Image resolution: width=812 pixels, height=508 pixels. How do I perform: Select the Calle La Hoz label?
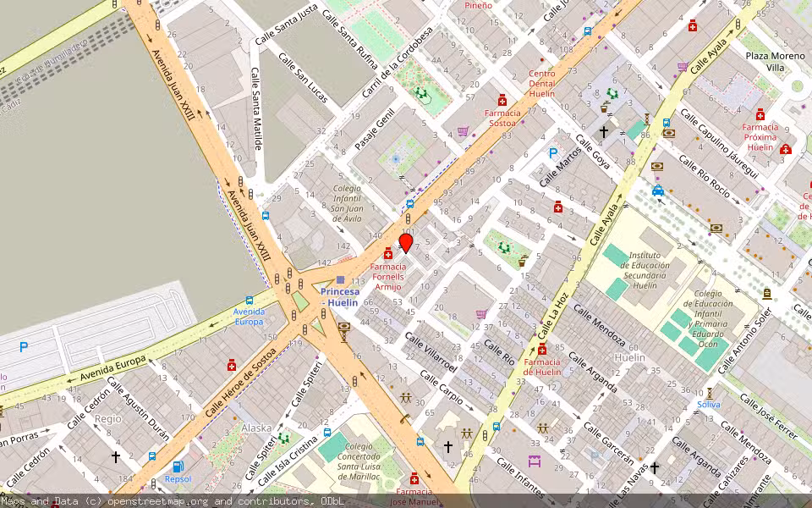pyautogui.click(x=553, y=316)
